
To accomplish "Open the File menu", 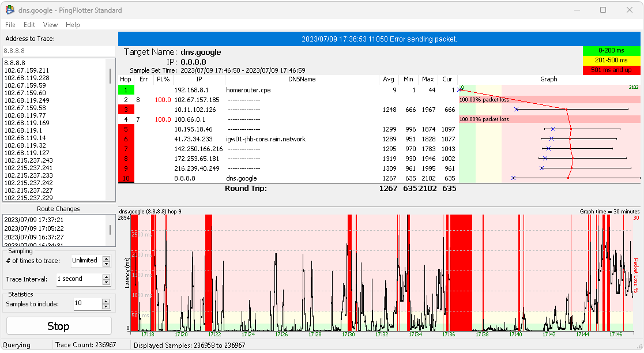I will click(x=10, y=25).
